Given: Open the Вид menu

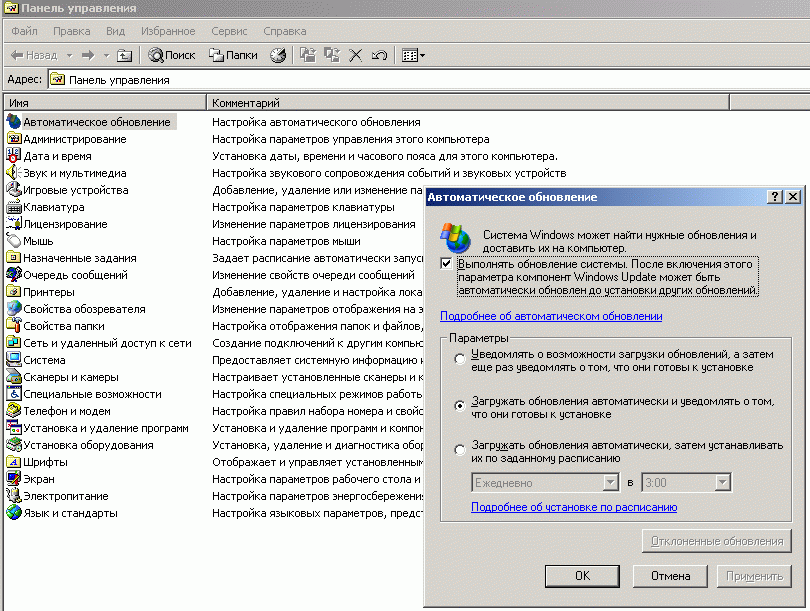Looking at the screenshot, I should [x=115, y=31].
